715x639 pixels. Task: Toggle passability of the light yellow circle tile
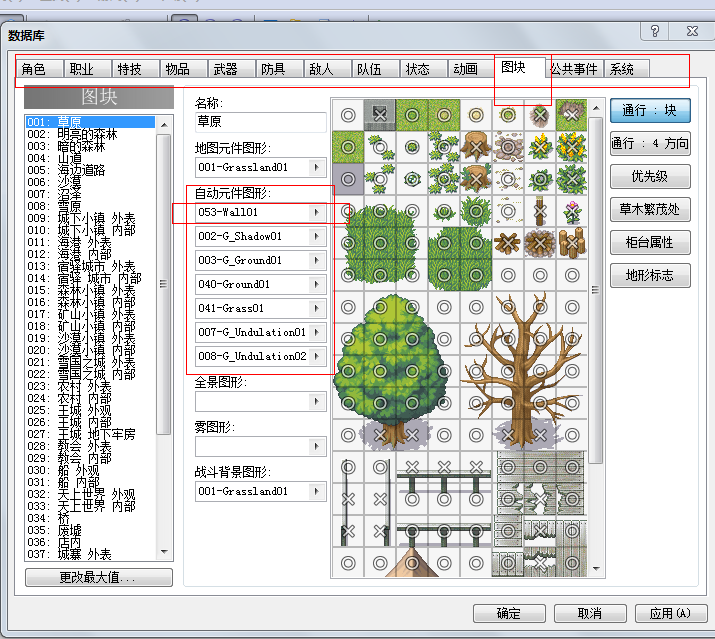(476, 115)
